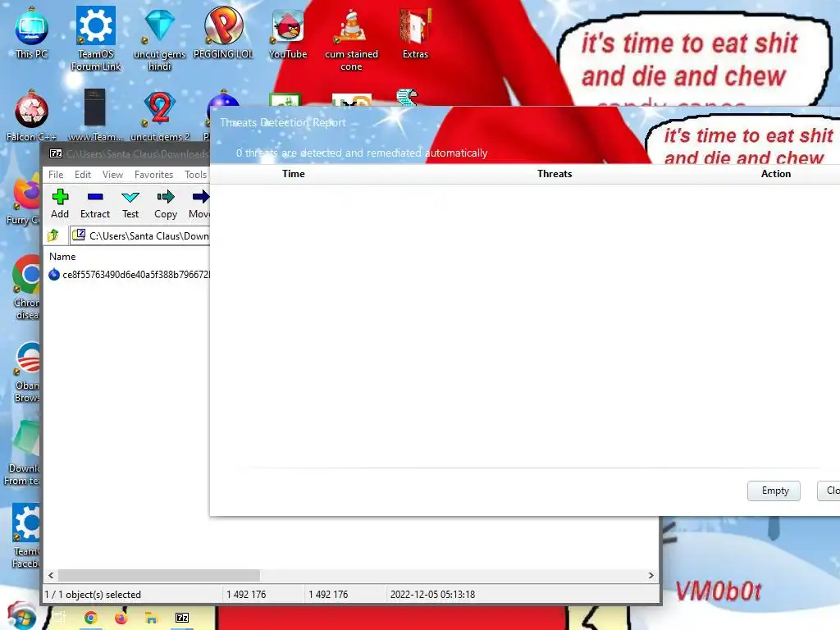The height and width of the screenshot is (630, 840).
Task: Open Chrome desktop shortcut
Action: [x=25, y=288]
